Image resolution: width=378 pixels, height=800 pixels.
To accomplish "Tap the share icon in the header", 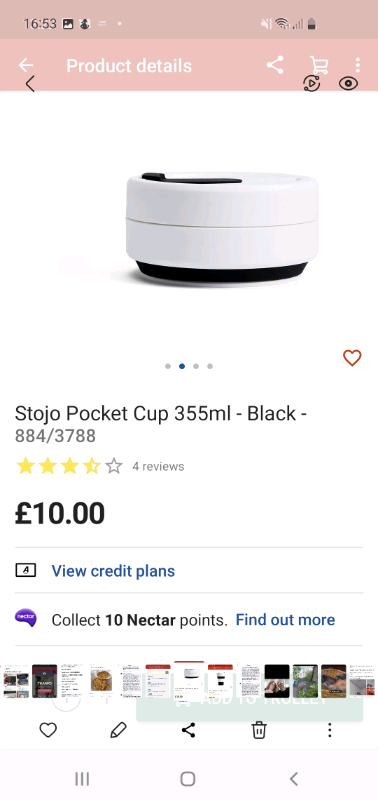I will click(275, 65).
